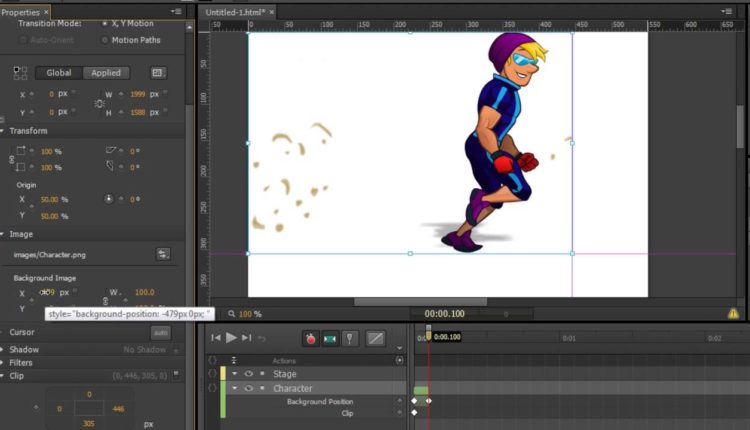Open timeline Actions curly braces icon
The image size is (750, 430).
[212, 360]
